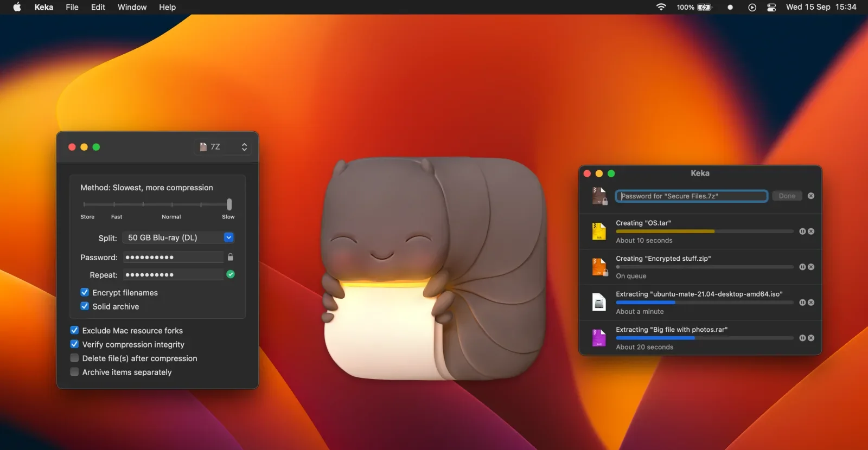Pause extracting the ubuntu-mate ISO
Viewport: 868px width, 450px height.
[802, 303]
